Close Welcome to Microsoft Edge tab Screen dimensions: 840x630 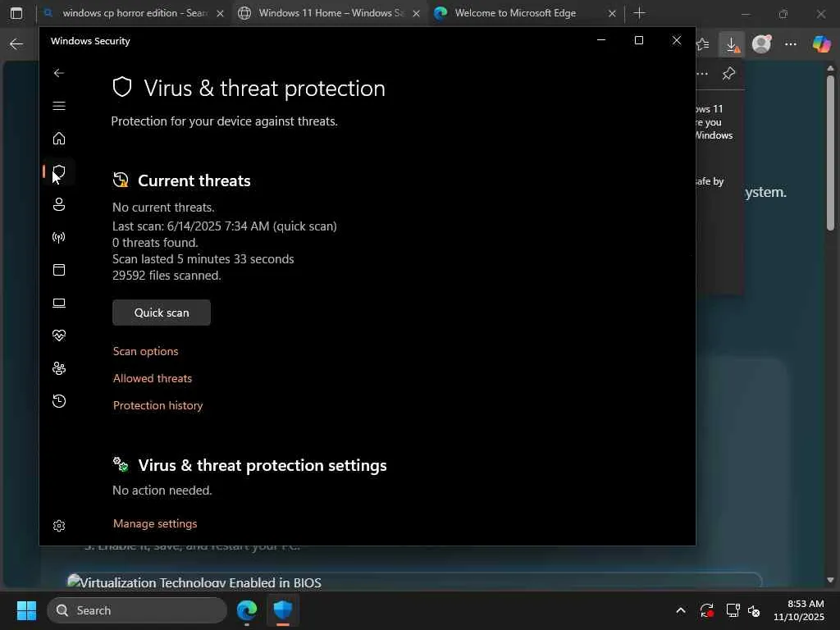612,13
